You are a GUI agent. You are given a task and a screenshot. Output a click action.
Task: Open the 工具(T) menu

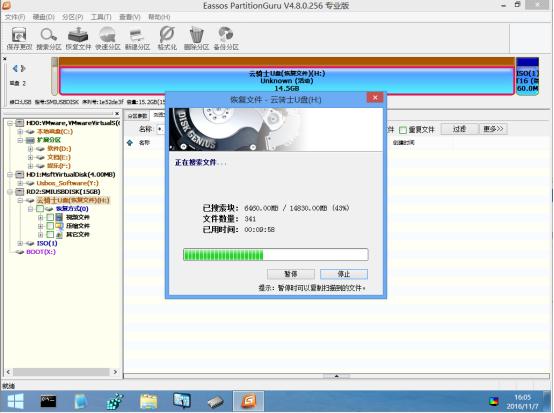101,17
